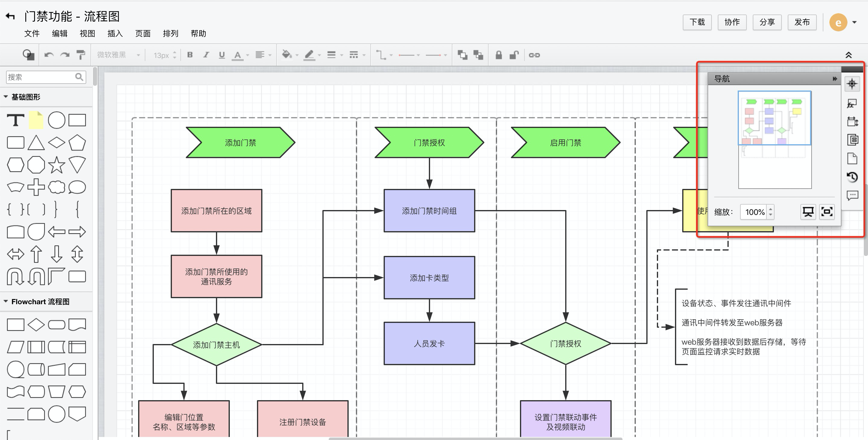Open the history clock icon in right sidebar
The width and height of the screenshot is (868, 440).
852,177
